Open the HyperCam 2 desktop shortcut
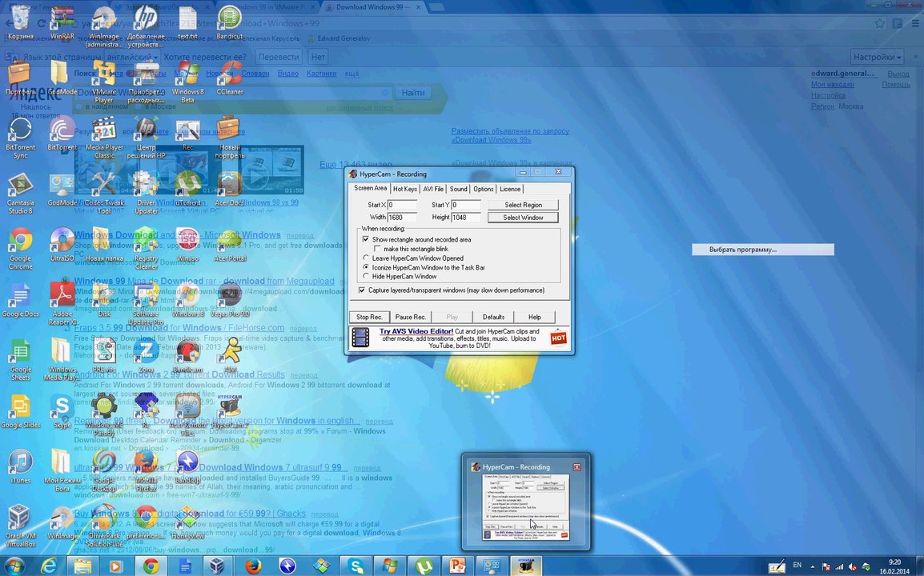This screenshot has height=576, width=924. [x=229, y=410]
